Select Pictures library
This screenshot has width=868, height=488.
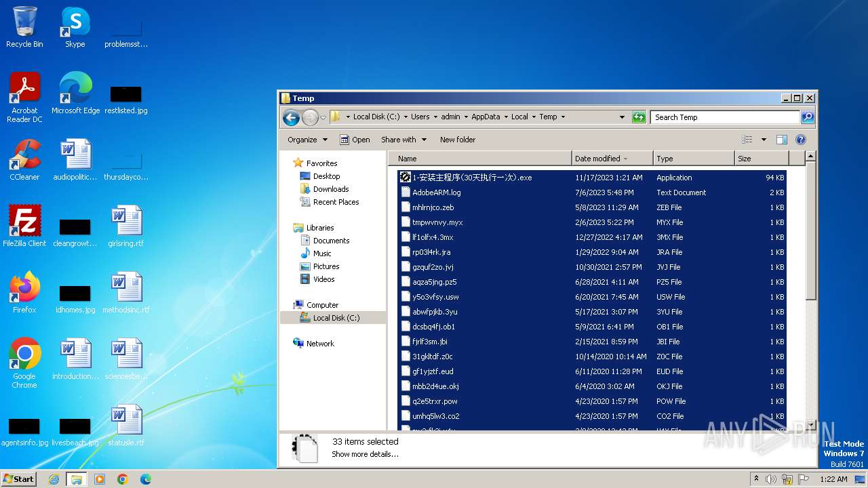[x=319, y=266]
